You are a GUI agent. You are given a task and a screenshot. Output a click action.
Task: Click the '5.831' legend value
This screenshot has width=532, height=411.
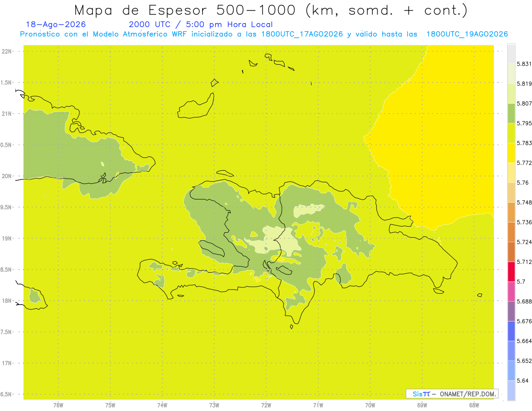(x=524, y=64)
